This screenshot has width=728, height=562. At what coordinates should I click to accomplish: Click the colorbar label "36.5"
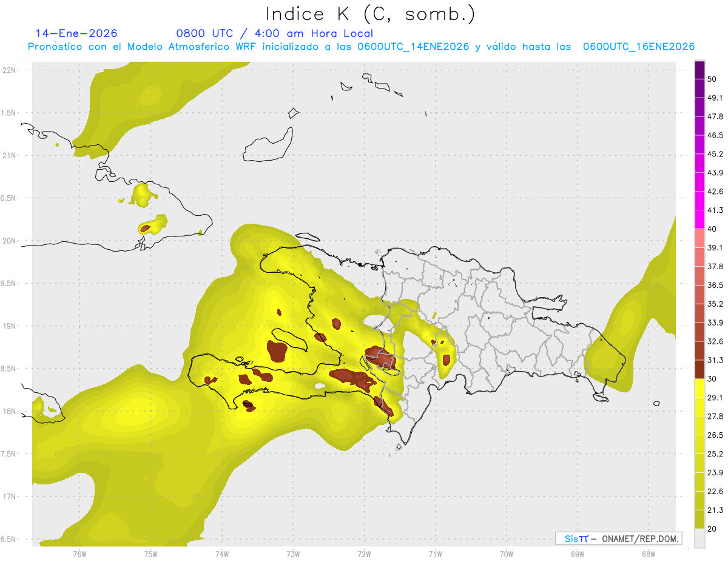[x=715, y=285]
